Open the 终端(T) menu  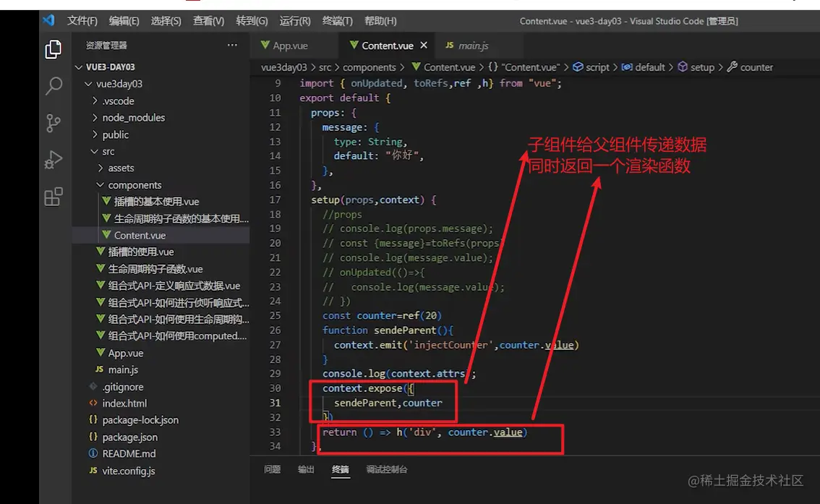(x=337, y=21)
